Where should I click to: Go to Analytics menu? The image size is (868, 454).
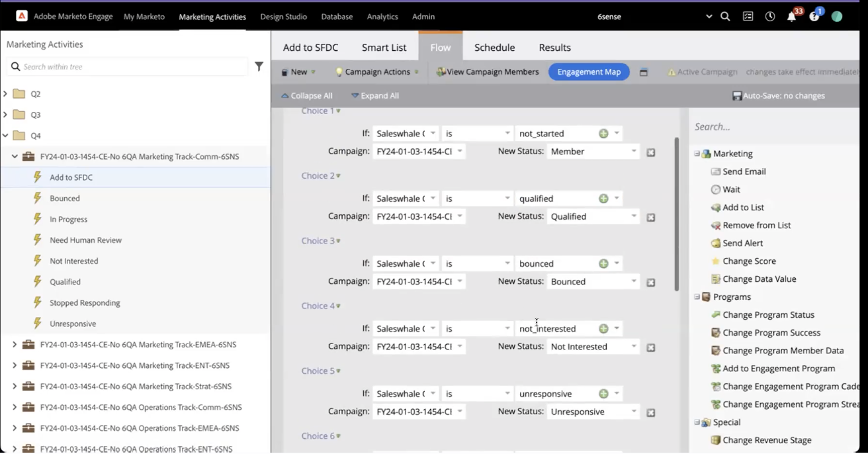click(x=382, y=17)
